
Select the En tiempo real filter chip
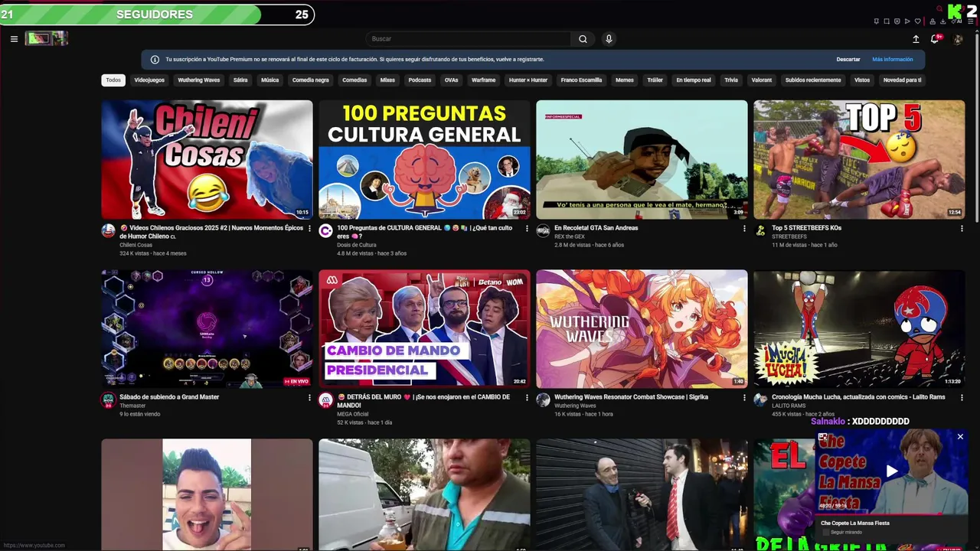point(694,80)
